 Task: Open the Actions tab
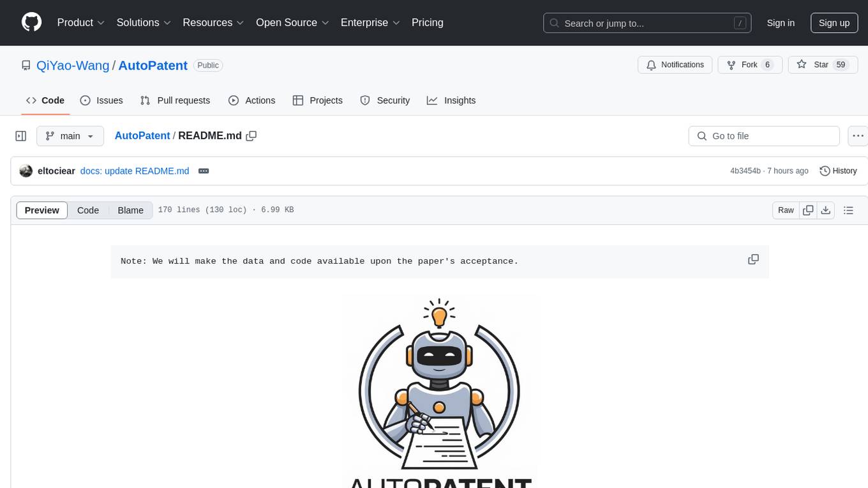(252, 100)
